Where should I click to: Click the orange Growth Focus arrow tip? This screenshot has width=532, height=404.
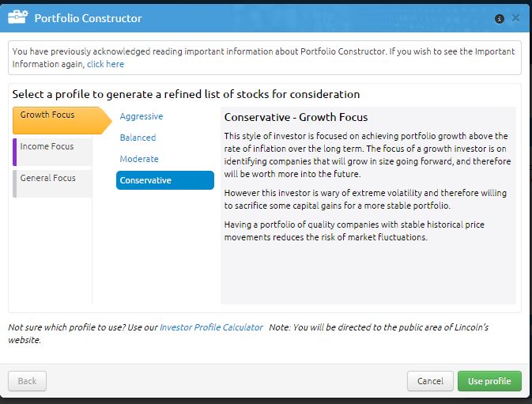[106, 120]
